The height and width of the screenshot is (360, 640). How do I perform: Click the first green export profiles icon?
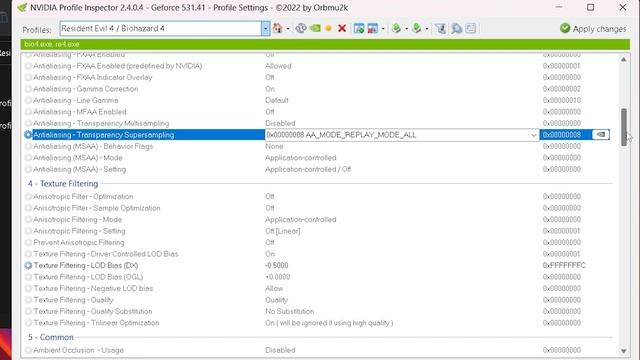pyautogui.click(x=396, y=28)
